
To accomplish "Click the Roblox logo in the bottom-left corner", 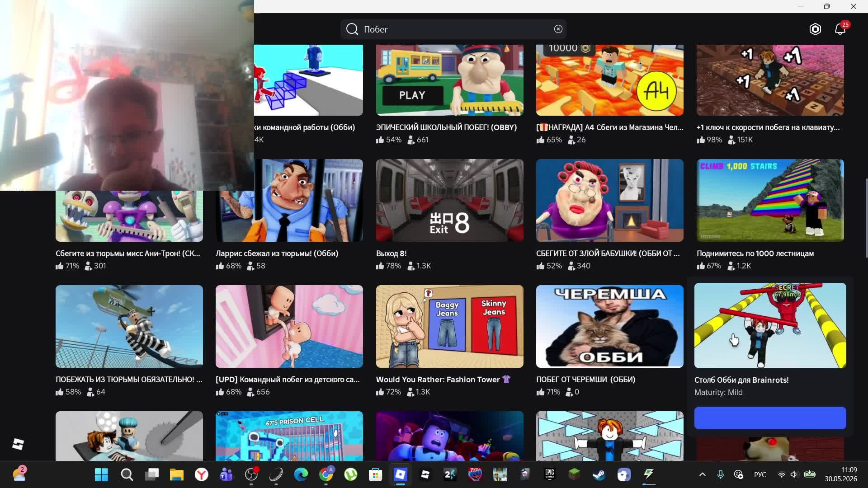I will tap(18, 444).
